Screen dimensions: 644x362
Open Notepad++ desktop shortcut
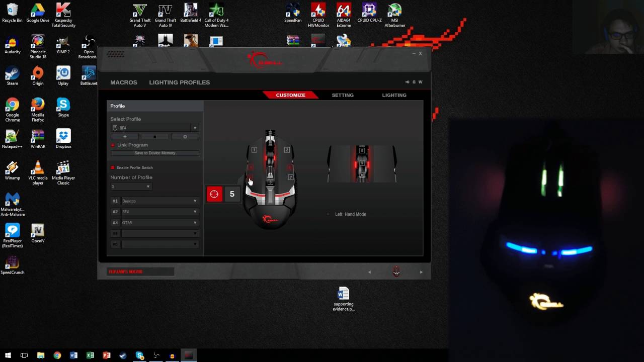tap(13, 139)
